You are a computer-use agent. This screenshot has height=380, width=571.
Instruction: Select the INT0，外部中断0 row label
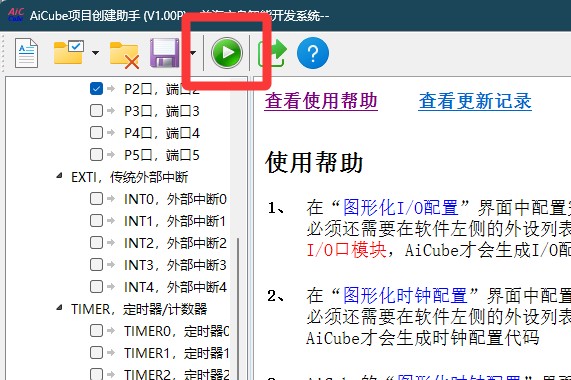[x=175, y=199]
